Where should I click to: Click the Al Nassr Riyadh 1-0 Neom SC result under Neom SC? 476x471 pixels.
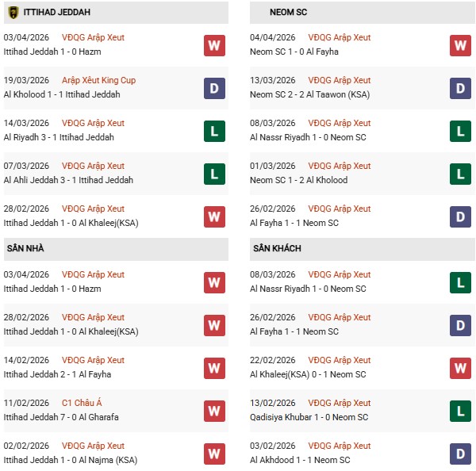(x=308, y=137)
